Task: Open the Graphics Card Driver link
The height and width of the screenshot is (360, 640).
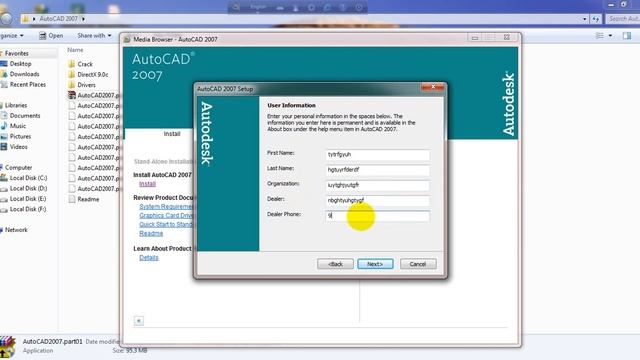Action: tap(166, 216)
